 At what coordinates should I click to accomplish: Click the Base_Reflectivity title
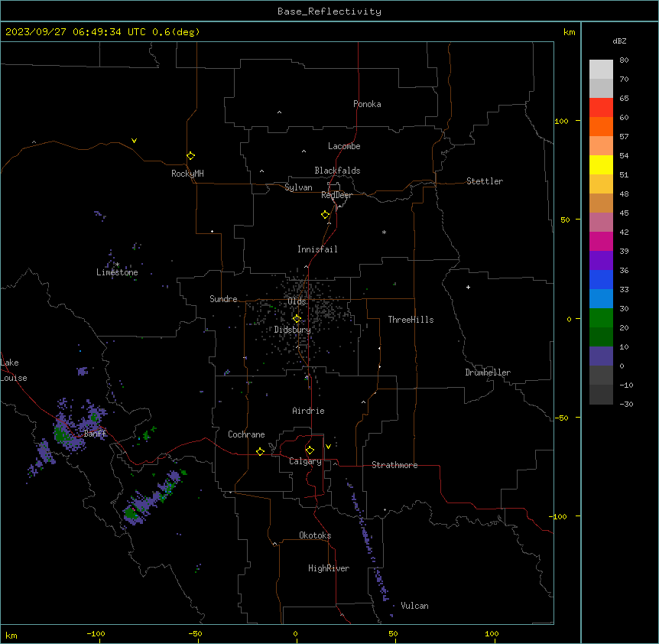(x=329, y=11)
